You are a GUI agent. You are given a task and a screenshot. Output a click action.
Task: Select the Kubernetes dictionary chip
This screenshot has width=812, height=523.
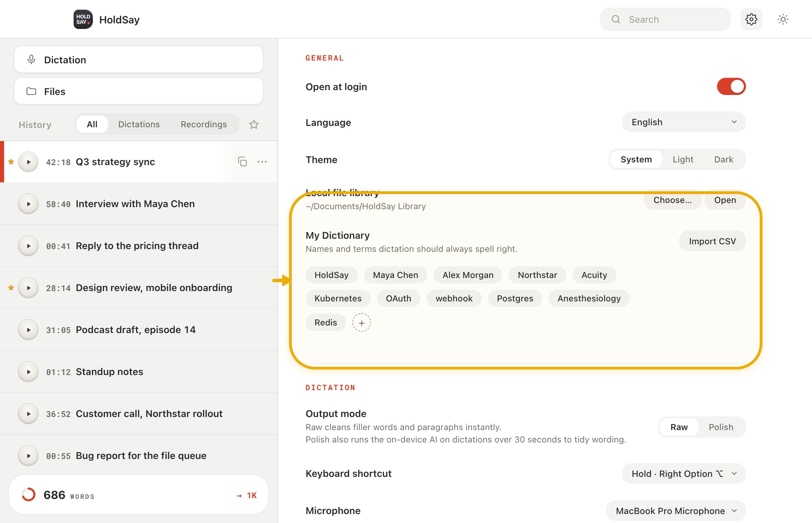pos(338,298)
